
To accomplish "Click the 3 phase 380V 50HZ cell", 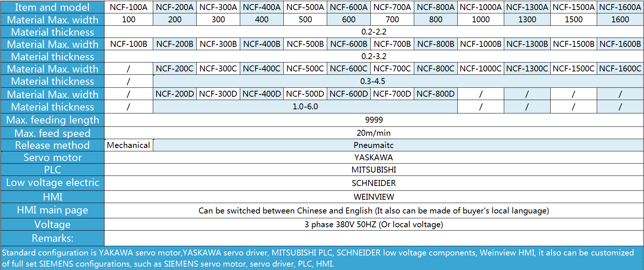I will coord(374,224).
